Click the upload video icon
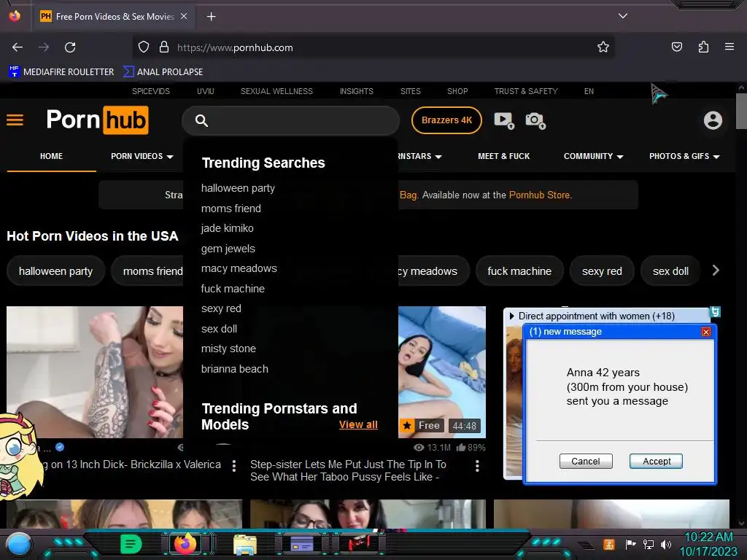 coord(504,120)
